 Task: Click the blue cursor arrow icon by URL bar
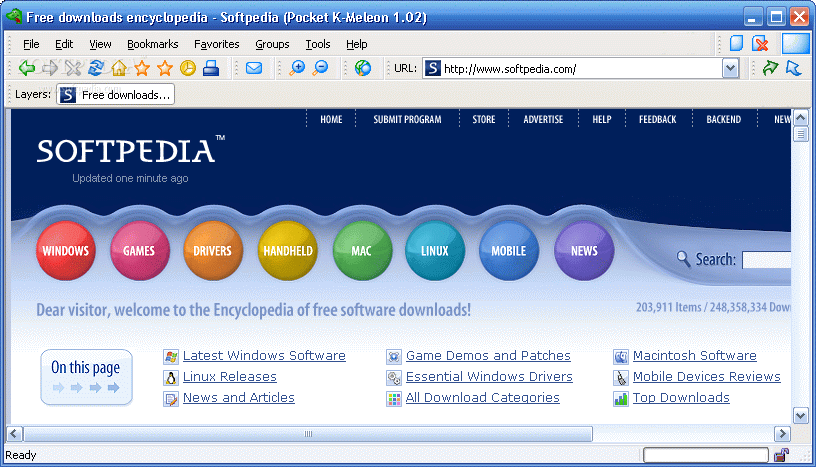point(794,68)
